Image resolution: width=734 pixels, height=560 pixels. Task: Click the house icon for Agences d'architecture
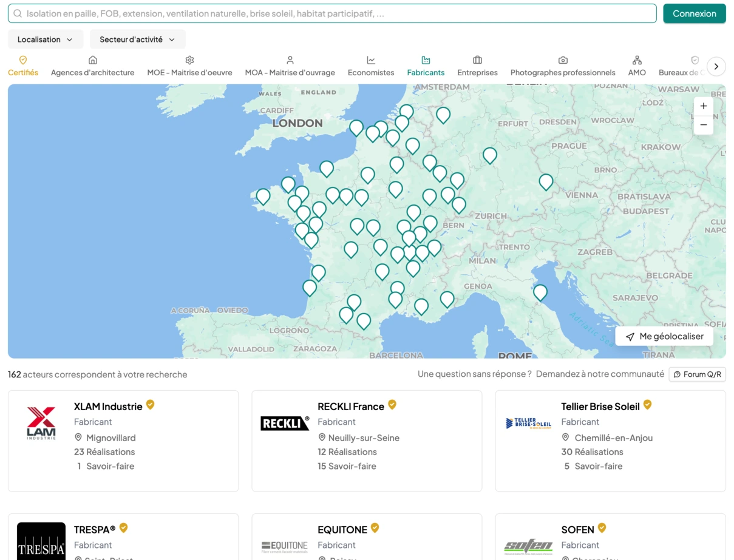click(x=93, y=60)
